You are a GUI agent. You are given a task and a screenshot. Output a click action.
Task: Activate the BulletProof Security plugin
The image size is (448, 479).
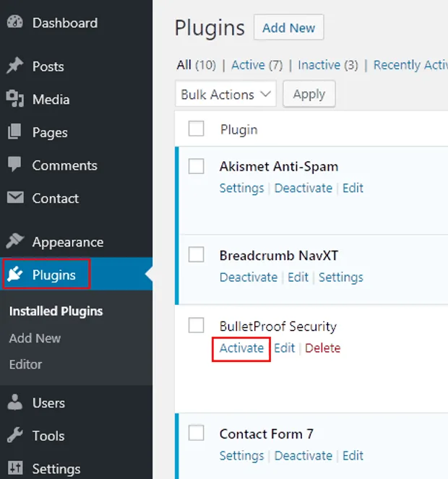241,348
